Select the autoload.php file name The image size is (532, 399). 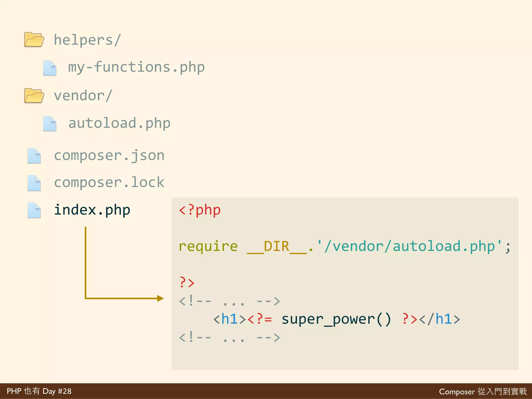119,123
